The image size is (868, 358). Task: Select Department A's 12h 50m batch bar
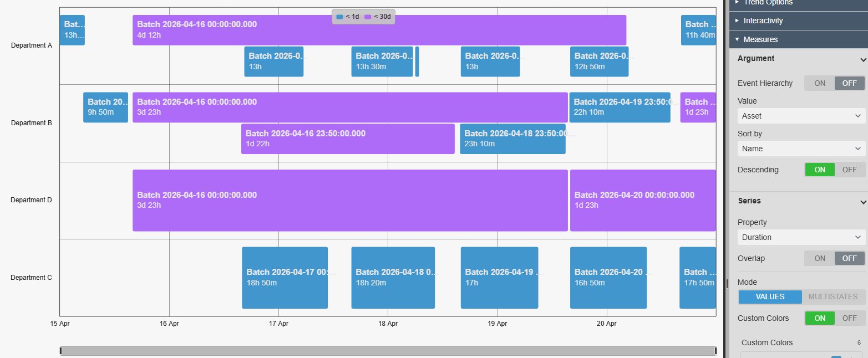600,62
